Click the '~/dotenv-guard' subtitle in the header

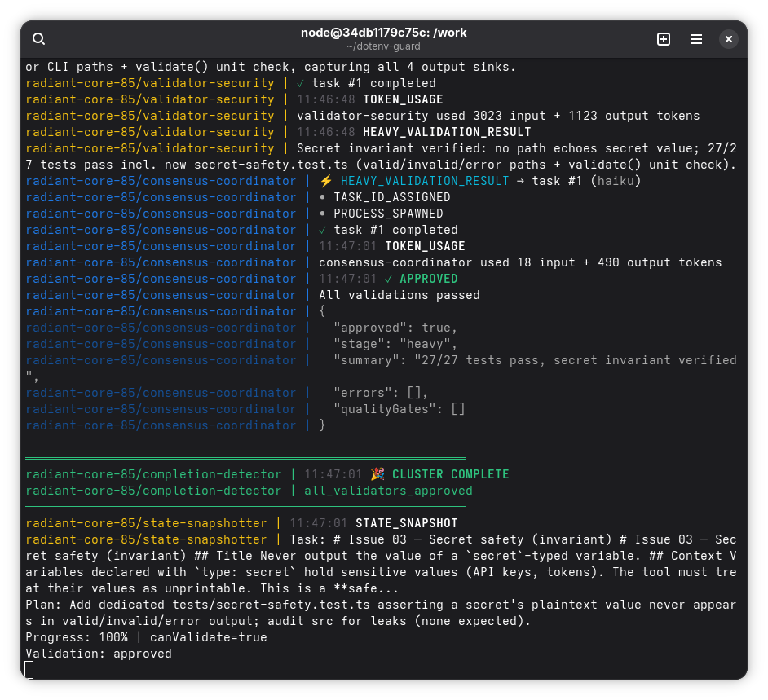[x=383, y=46]
